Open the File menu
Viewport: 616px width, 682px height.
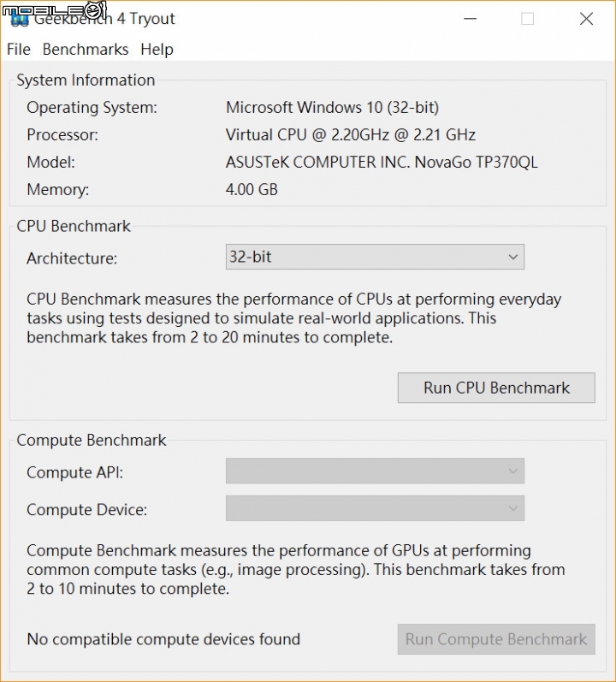(x=18, y=50)
